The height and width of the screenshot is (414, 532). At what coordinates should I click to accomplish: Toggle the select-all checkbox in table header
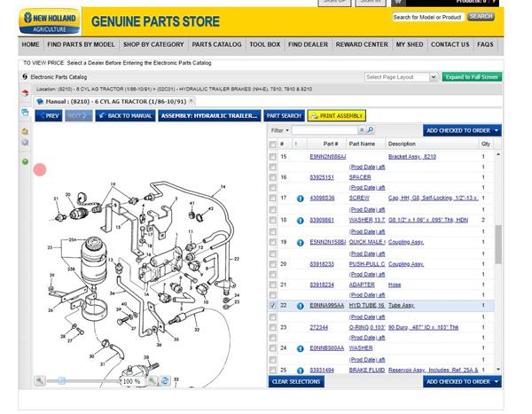(x=272, y=145)
